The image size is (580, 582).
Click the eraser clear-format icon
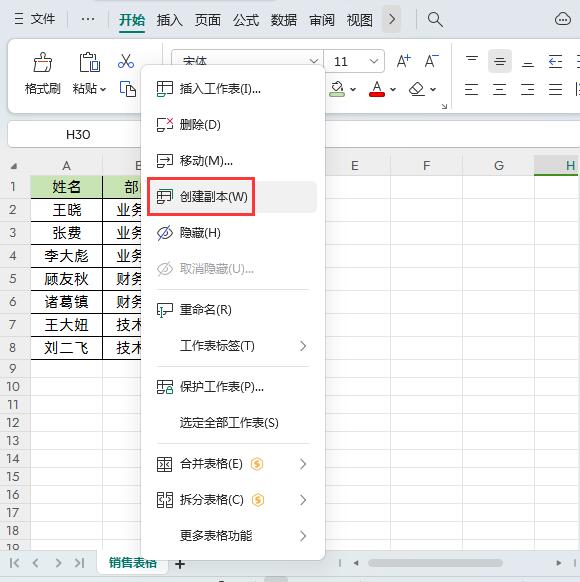417,89
